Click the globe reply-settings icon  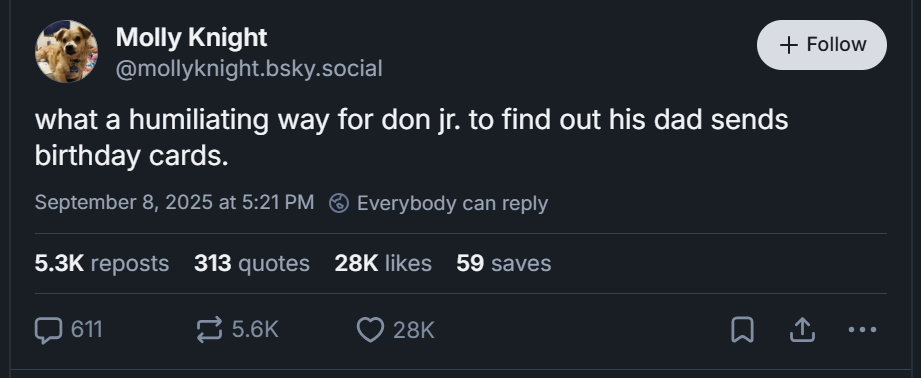(339, 203)
